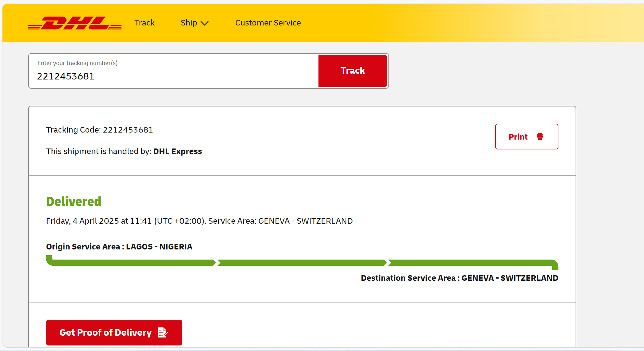Click Destination Service Area GENEVA - SWITZERLAND label
Viewport: 644px width, 351px height.
[459, 278]
